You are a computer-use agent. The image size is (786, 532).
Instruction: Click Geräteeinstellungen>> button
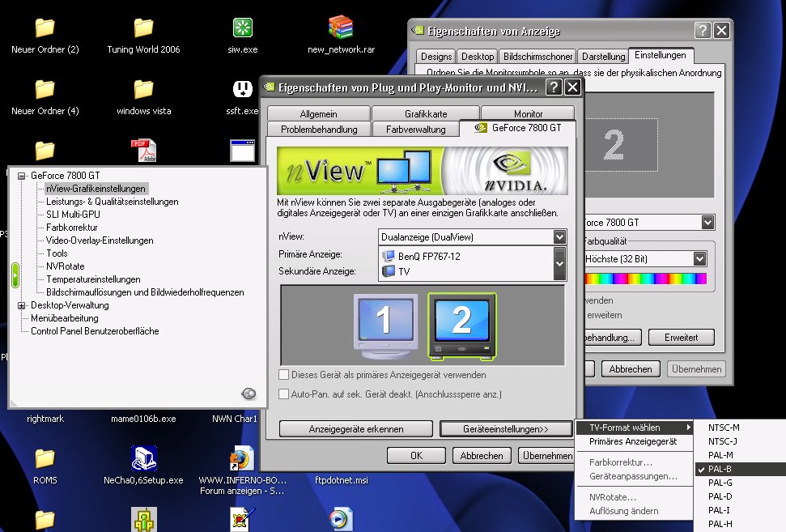coord(506,429)
